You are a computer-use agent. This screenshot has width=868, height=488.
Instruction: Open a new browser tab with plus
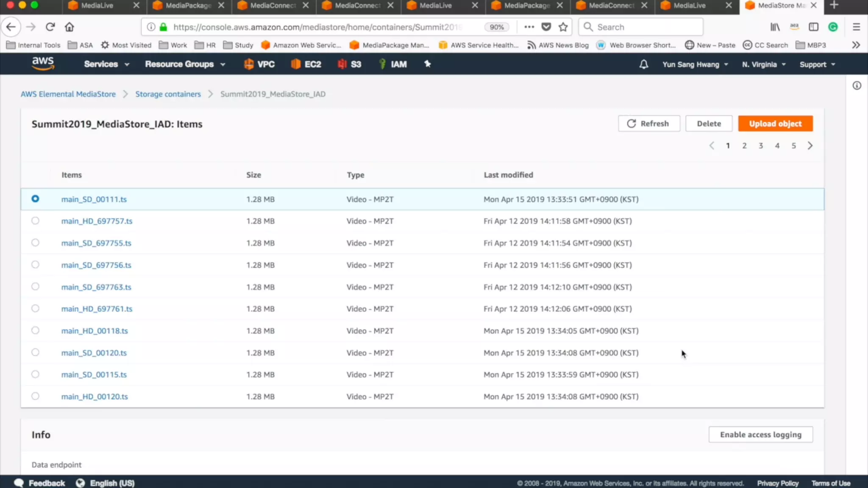click(x=834, y=5)
